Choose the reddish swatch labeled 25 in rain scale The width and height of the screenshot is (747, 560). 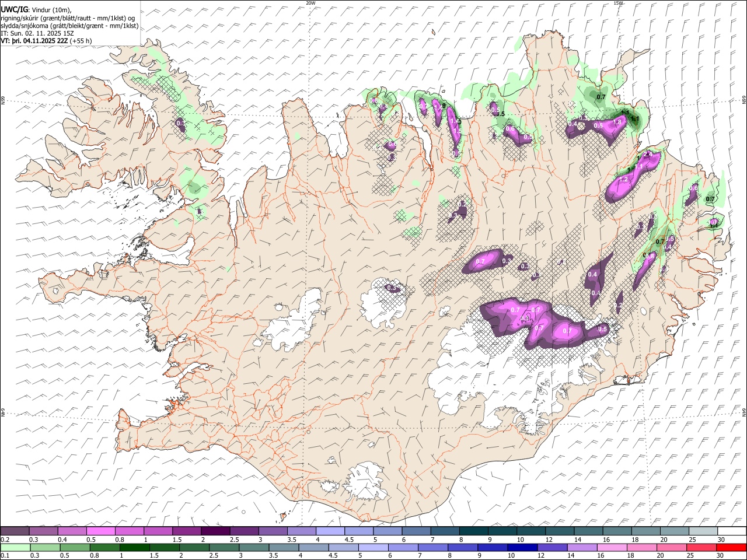701,547
